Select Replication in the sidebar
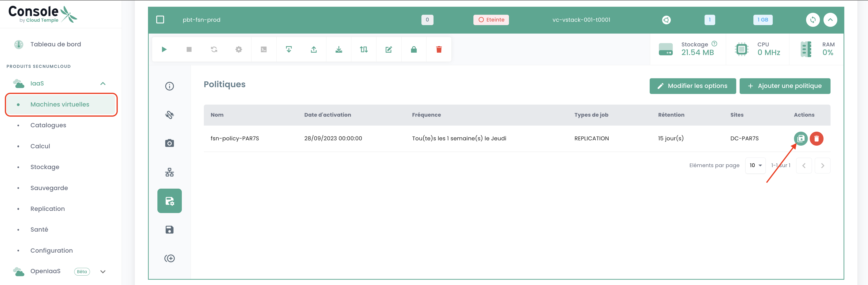The height and width of the screenshot is (285, 868). coord(48,209)
